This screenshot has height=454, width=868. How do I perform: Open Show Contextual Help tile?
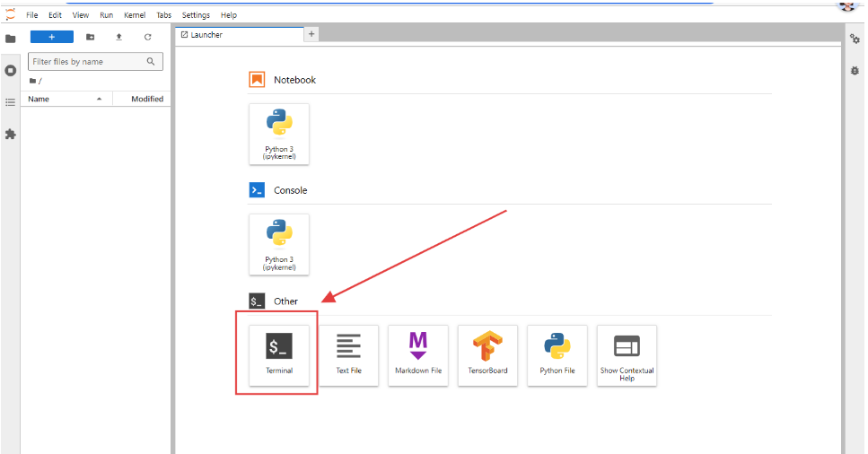point(627,355)
